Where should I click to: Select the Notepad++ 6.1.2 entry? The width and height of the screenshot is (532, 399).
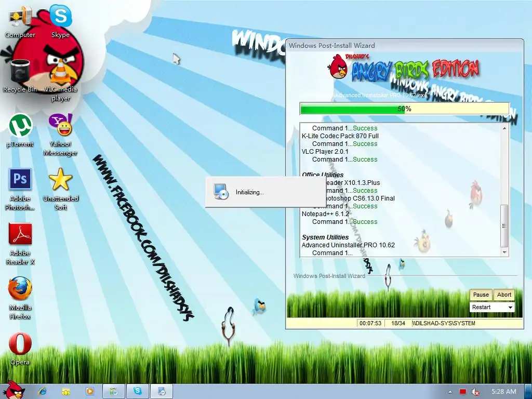(325, 214)
